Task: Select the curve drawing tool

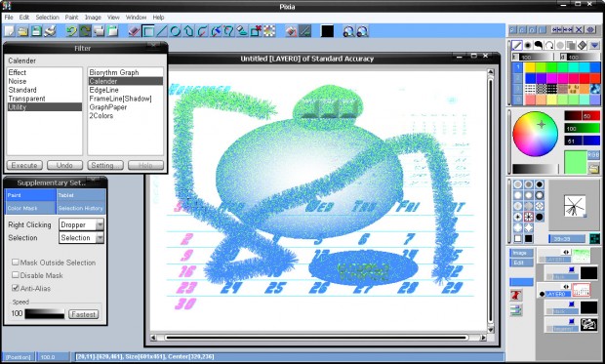Action: (x=202, y=31)
